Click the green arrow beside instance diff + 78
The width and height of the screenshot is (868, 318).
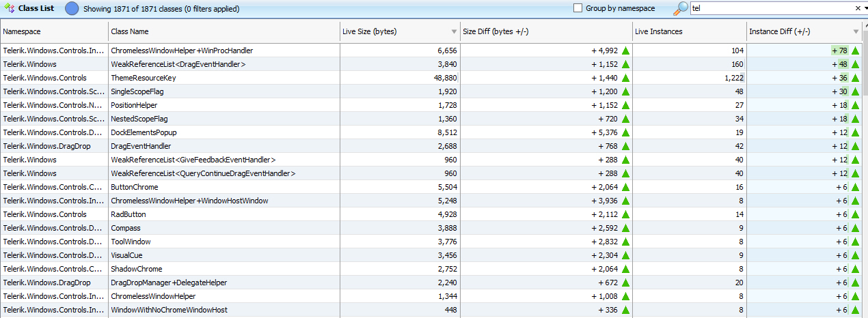coord(855,50)
